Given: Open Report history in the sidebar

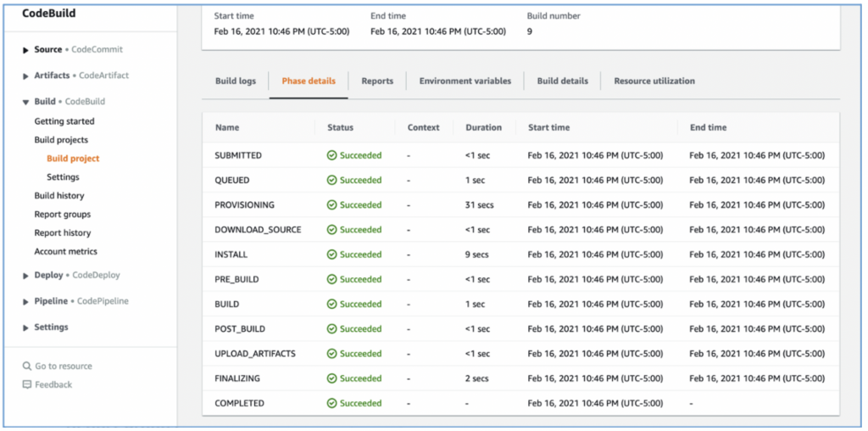Looking at the screenshot, I should (63, 232).
